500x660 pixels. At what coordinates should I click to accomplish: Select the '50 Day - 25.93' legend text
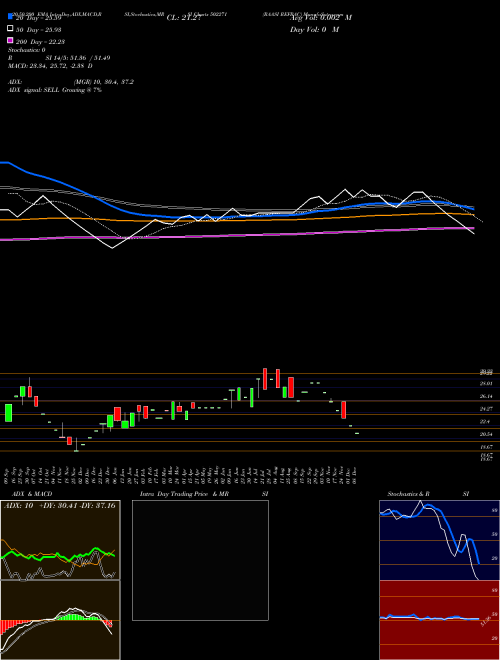[x=39, y=29]
